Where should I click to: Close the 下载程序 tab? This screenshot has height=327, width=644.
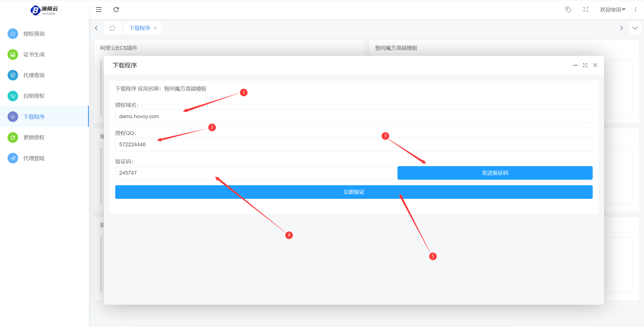click(x=155, y=28)
